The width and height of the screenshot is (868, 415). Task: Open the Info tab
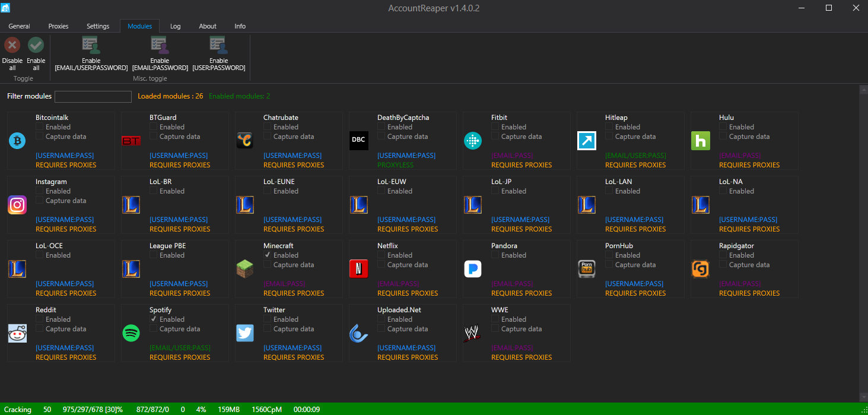pos(240,26)
